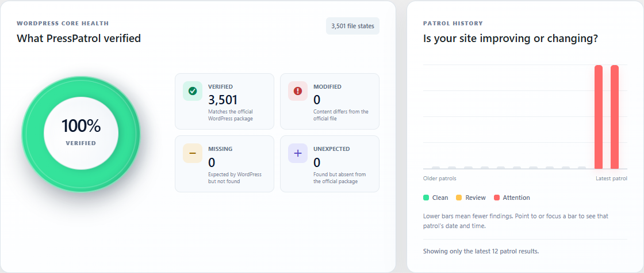
Task: Select the Modified card zero count
Action: [317, 100]
